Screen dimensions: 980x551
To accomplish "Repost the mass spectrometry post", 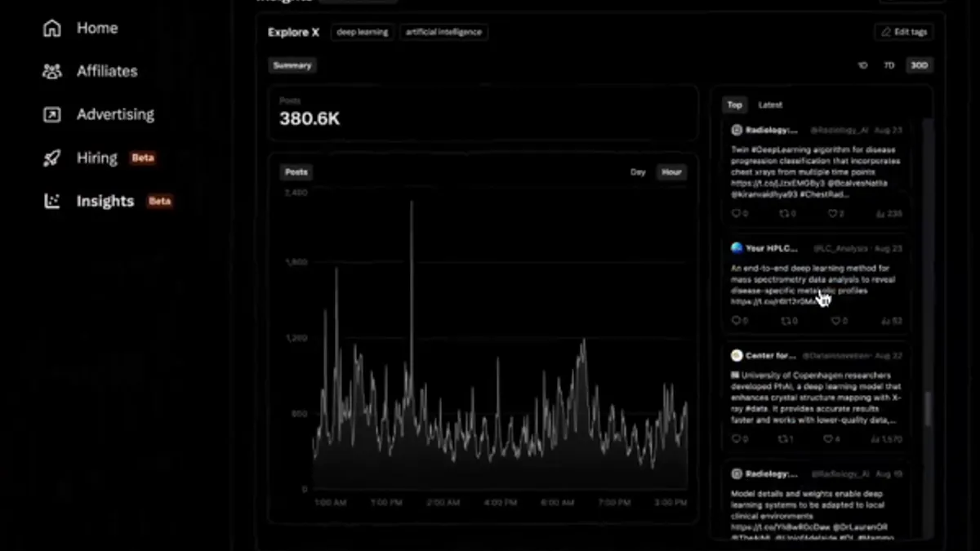I will coord(786,321).
